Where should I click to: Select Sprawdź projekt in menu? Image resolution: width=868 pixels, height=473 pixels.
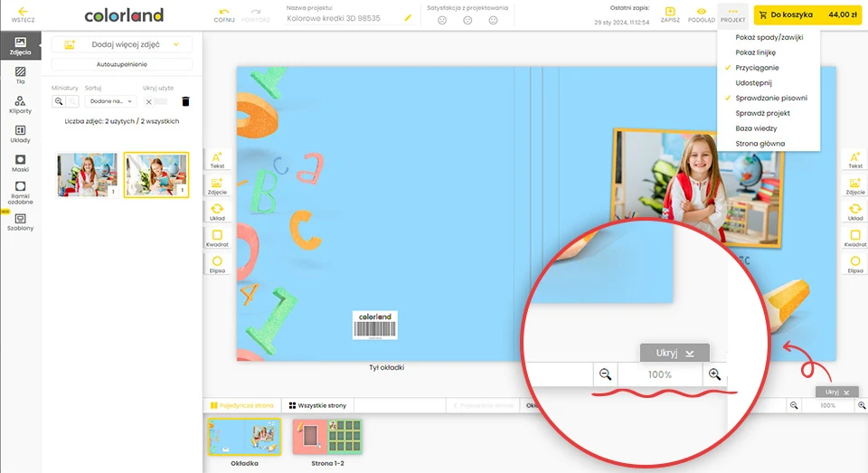point(762,113)
